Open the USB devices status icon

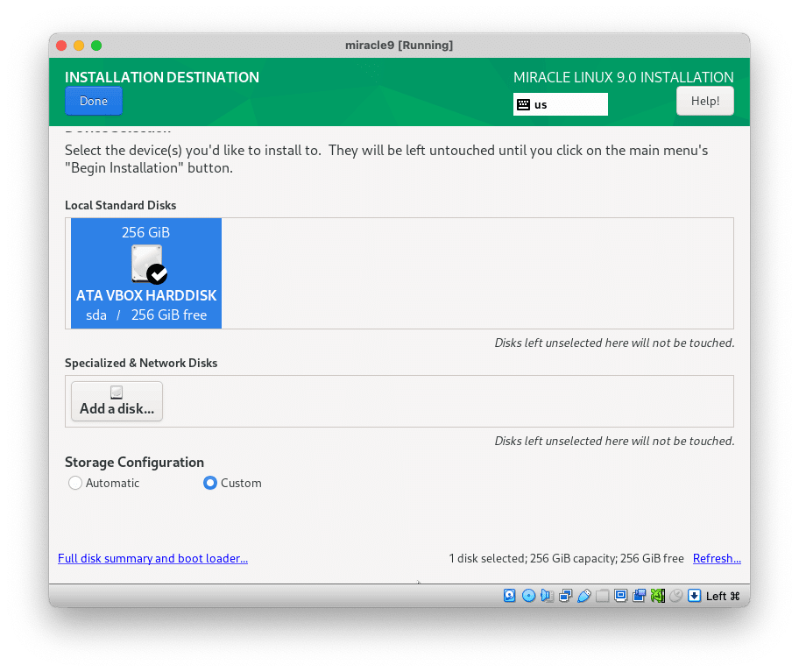point(584,595)
